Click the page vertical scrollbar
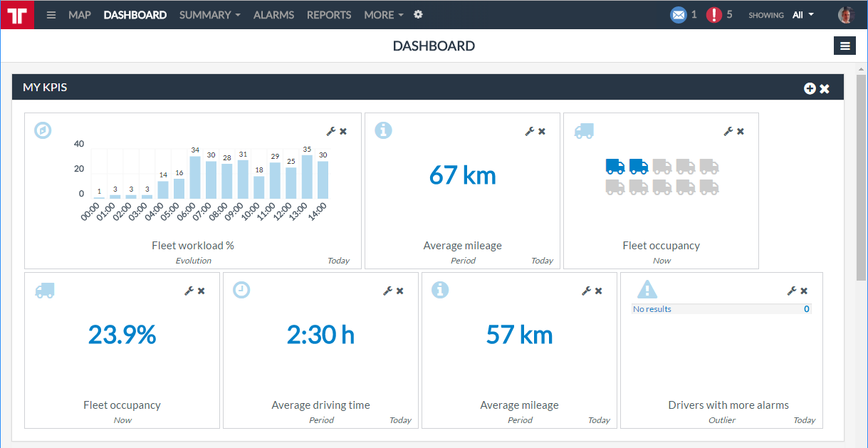This screenshot has width=868, height=448. click(861, 178)
